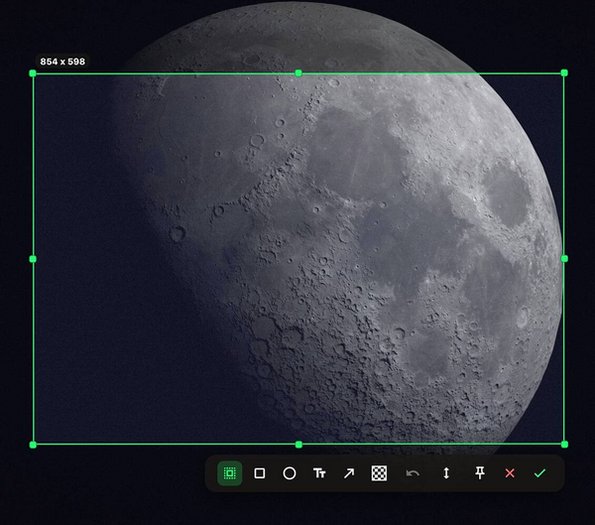595x525 pixels.
Task: Click the 854 x 598 size label
Action: click(x=63, y=61)
